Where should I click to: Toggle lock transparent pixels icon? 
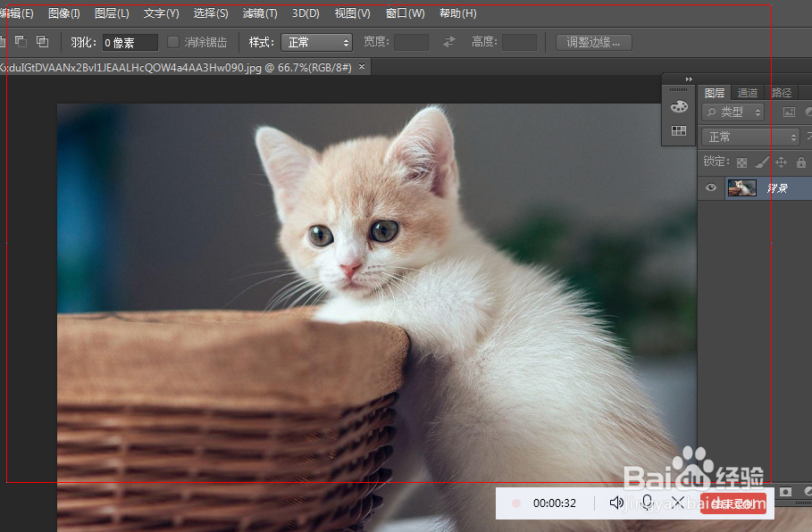click(x=742, y=162)
